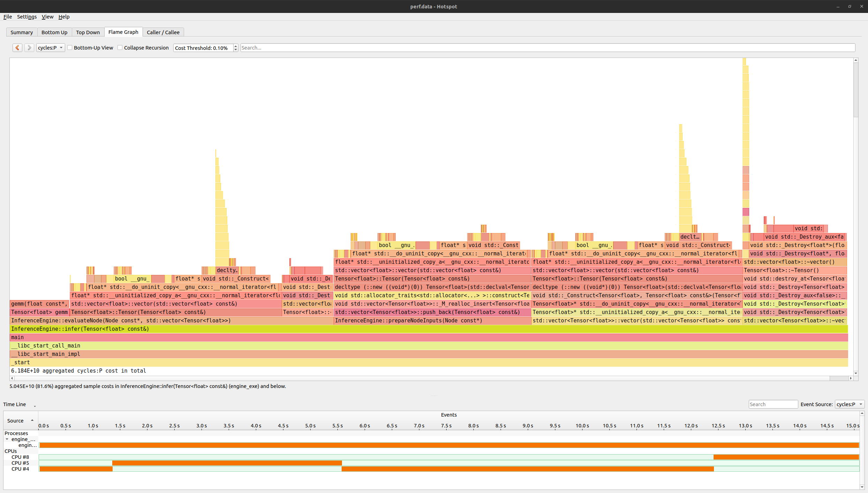The width and height of the screenshot is (868, 493).
Task: Click the InferenceEngine::evaluateNode frame
Action: [172, 320]
